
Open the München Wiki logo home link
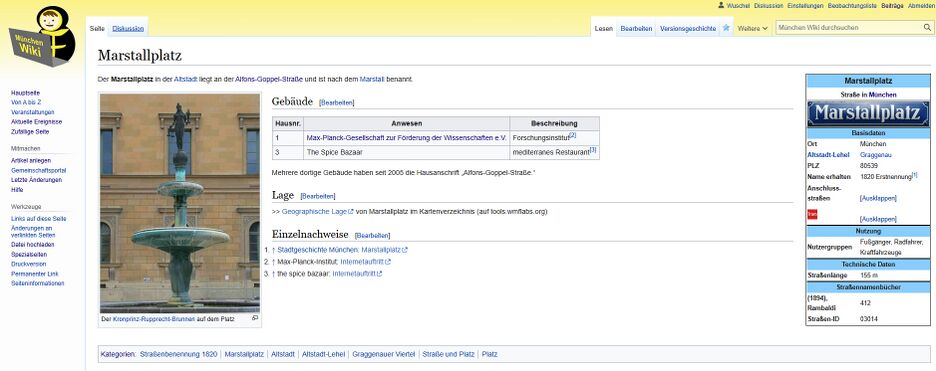point(42,38)
